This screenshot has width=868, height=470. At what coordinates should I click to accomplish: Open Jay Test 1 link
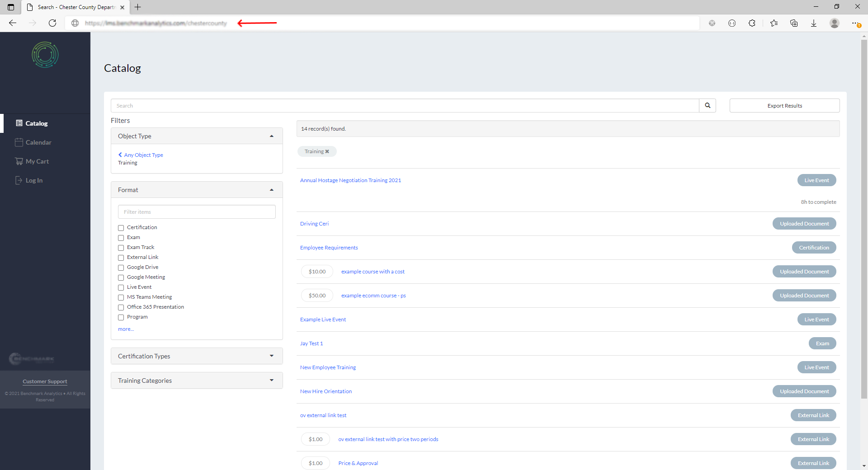point(311,343)
